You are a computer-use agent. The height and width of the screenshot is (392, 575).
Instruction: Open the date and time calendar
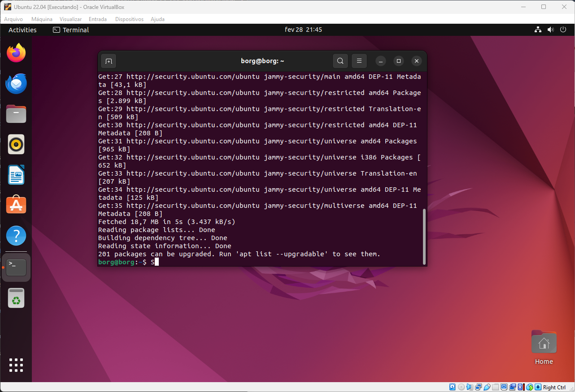coord(303,30)
